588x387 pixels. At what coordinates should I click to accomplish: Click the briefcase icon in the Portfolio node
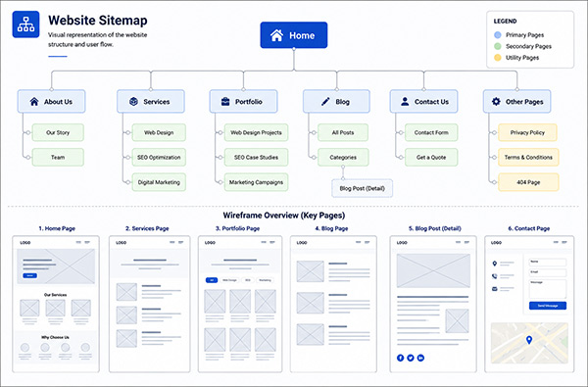pos(225,101)
